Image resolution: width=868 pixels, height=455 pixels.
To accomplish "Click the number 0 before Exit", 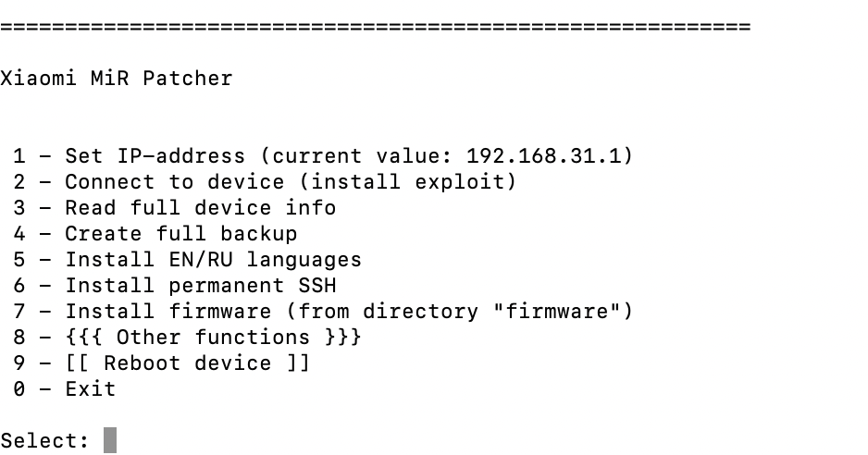I will coord(19,389).
